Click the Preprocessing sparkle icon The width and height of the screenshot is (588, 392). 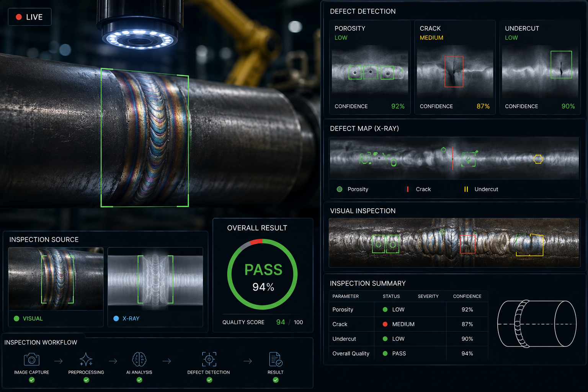(86, 359)
